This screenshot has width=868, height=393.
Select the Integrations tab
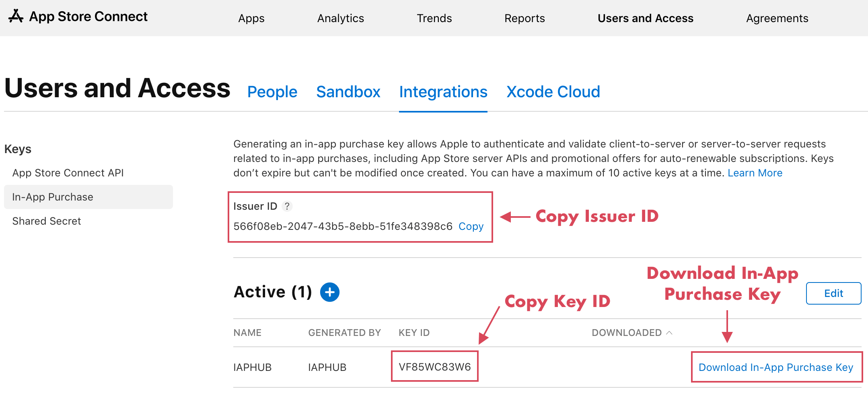pos(443,92)
